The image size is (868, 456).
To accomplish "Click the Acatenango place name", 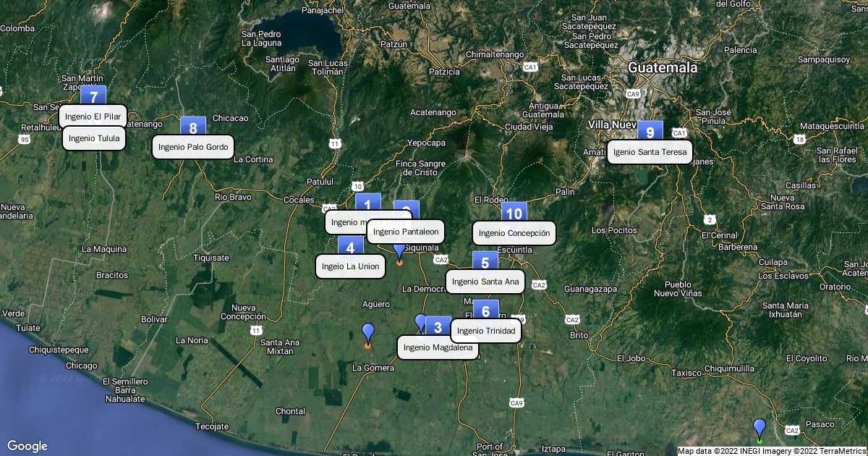I will coord(433,112).
